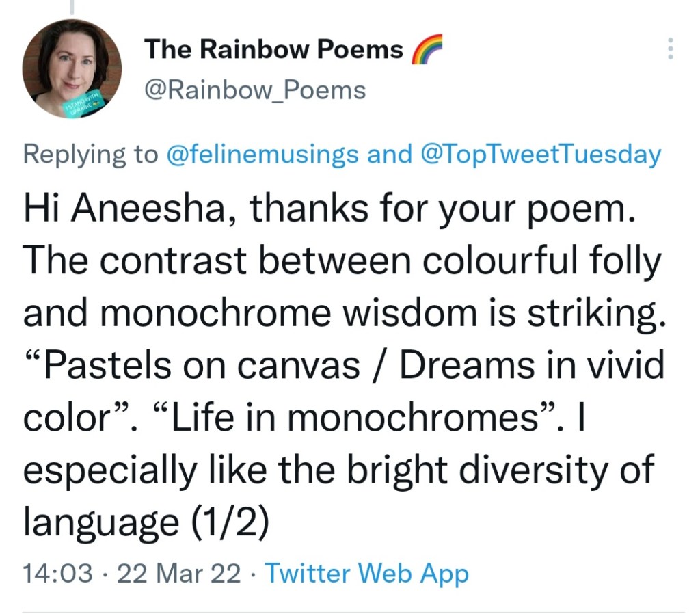Click the 14:03 timestamp
Image resolution: width=700 pixels, height=614 pixels.
click(x=57, y=572)
